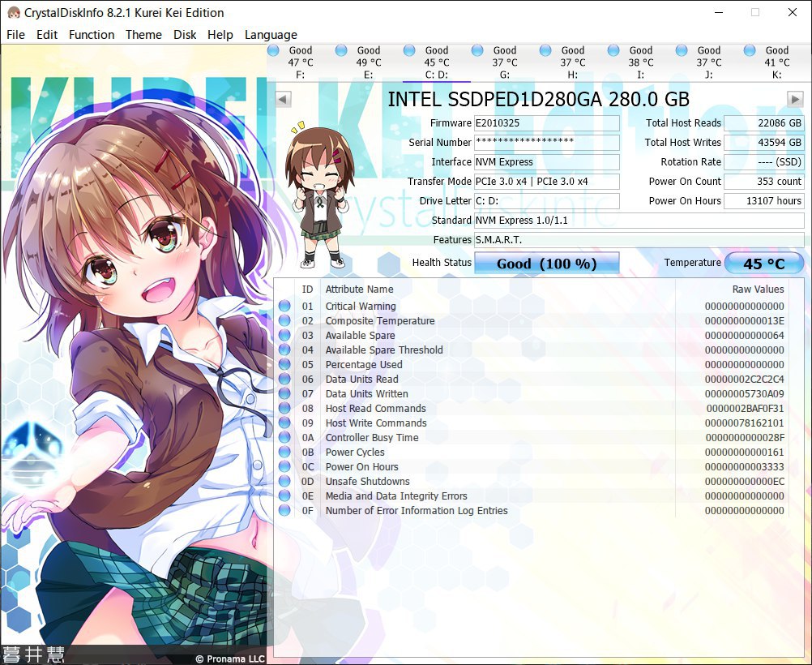The width and height of the screenshot is (812, 665).
Task: Select Number of Error Information Log Entries row
Action: (x=539, y=511)
